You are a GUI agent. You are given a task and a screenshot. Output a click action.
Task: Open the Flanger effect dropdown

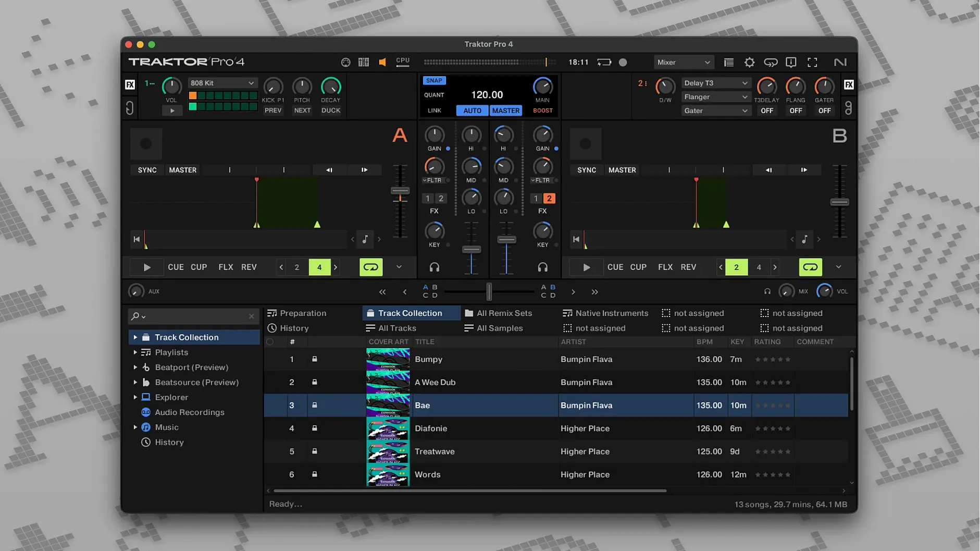[715, 97]
